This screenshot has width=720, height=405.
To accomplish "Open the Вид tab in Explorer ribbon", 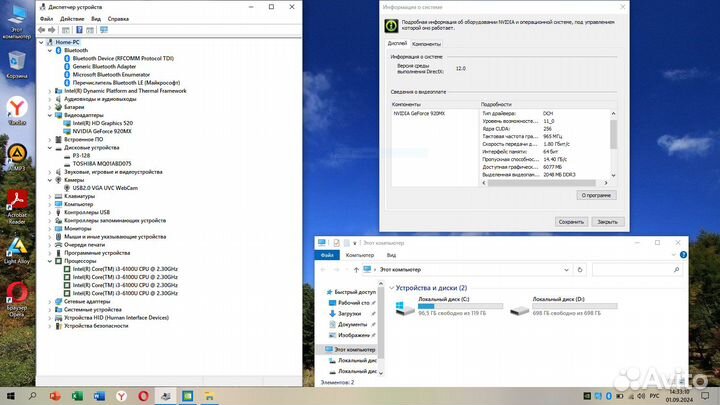I will tap(391, 255).
